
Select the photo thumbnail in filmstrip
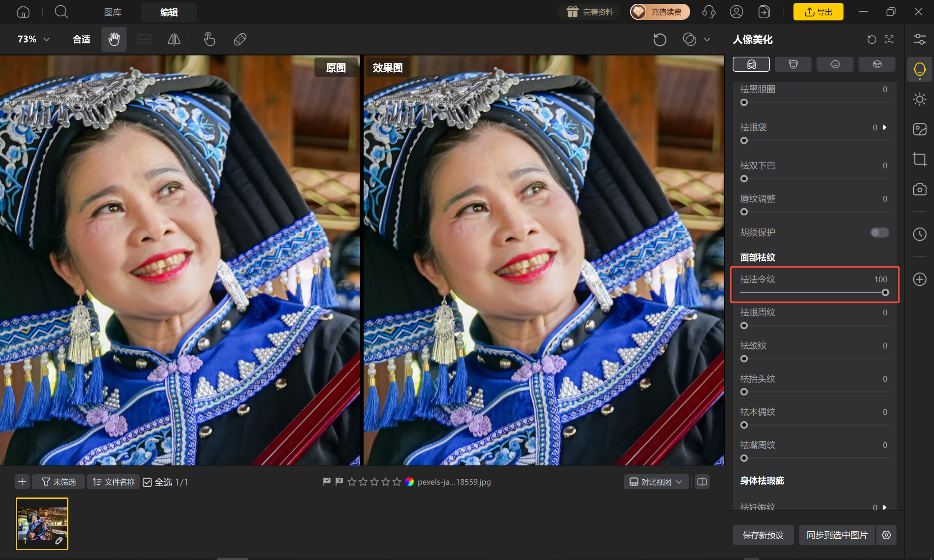point(42,524)
